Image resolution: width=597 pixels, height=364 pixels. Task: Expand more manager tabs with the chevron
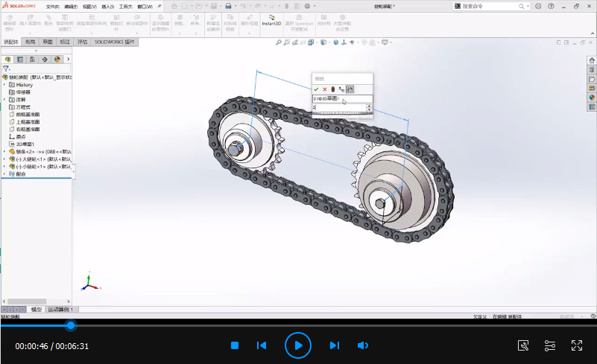click(68, 60)
